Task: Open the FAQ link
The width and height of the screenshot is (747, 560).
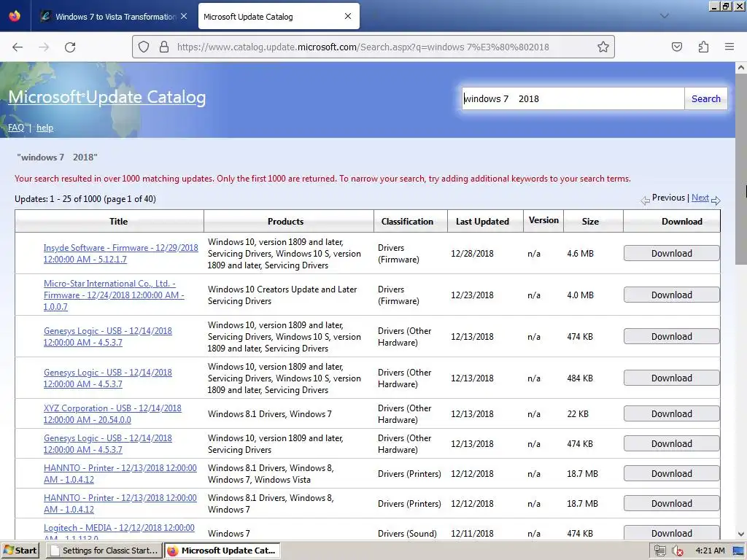Action: coord(16,128)
